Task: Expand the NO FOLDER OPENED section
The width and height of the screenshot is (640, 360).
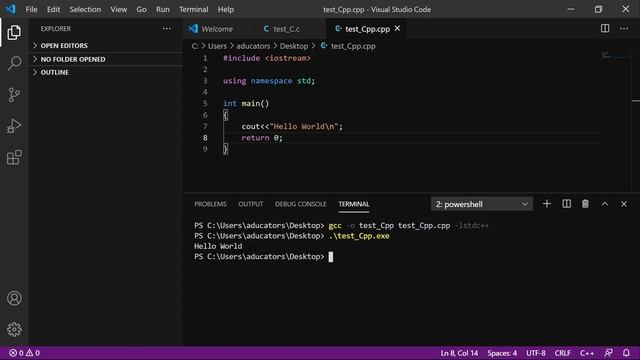Action: click(106, 59)
